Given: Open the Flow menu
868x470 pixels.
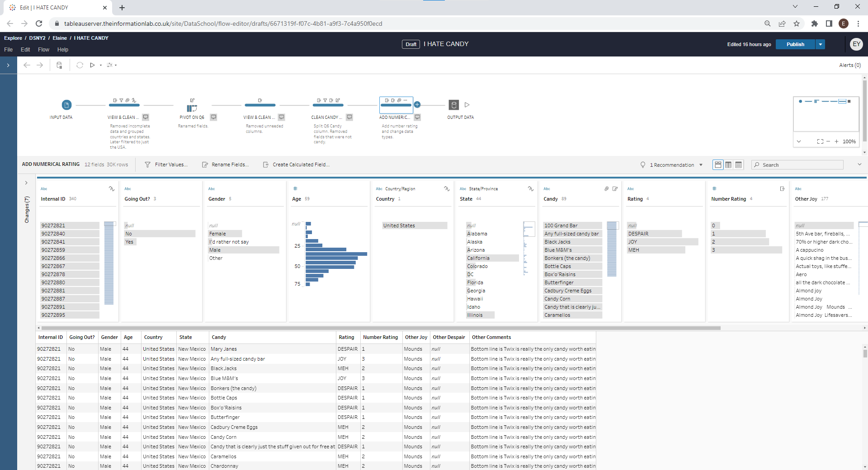Looking at the screenshot, I should tap(43, 50).
